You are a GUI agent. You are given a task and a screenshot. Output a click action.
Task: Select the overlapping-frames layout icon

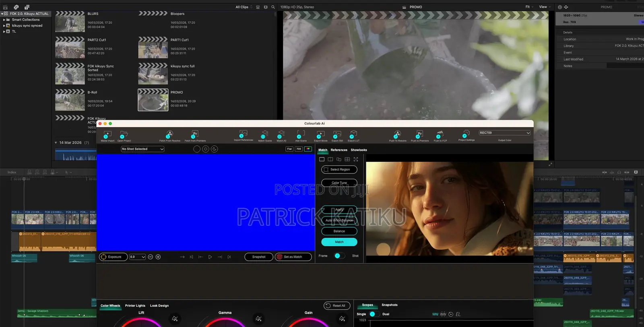click(339, 159)
